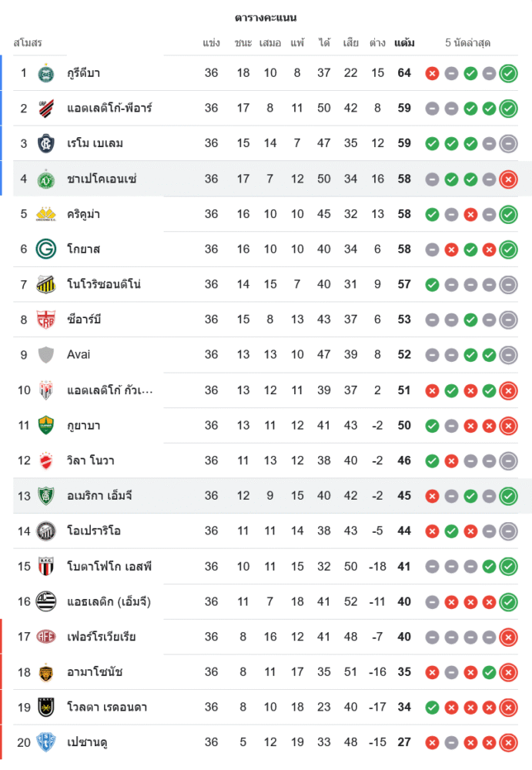
Task: Select the อเมริกา เอ็มจี table row
Action: pos(266,496)
